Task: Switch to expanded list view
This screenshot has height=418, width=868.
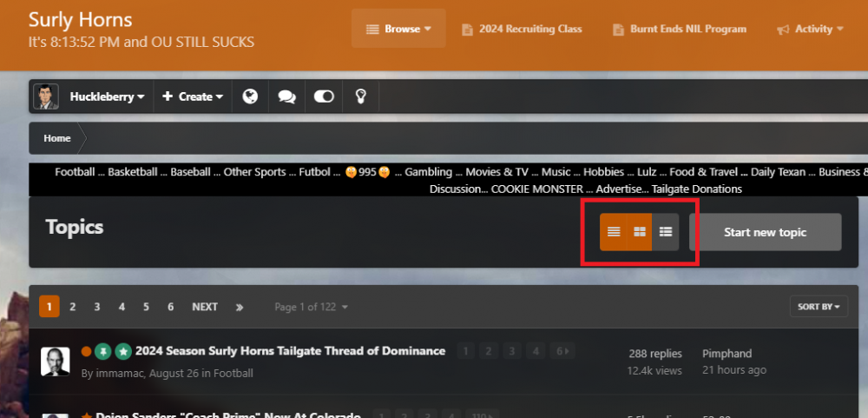Action: (x=666, y=232)
